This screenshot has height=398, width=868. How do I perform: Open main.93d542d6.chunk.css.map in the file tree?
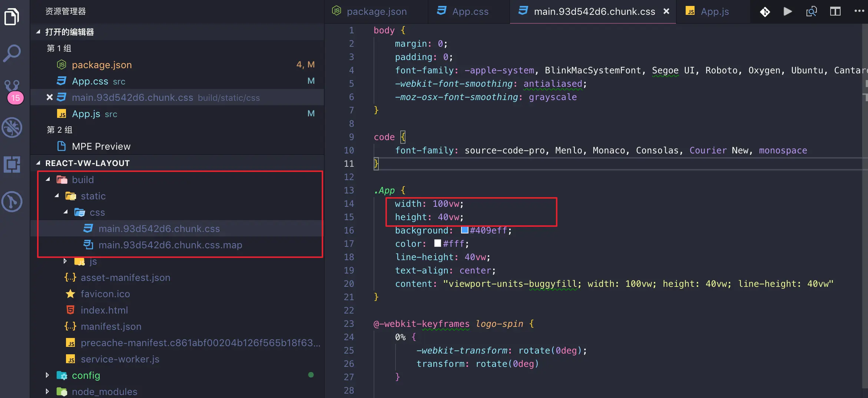(x=177, y=245)
